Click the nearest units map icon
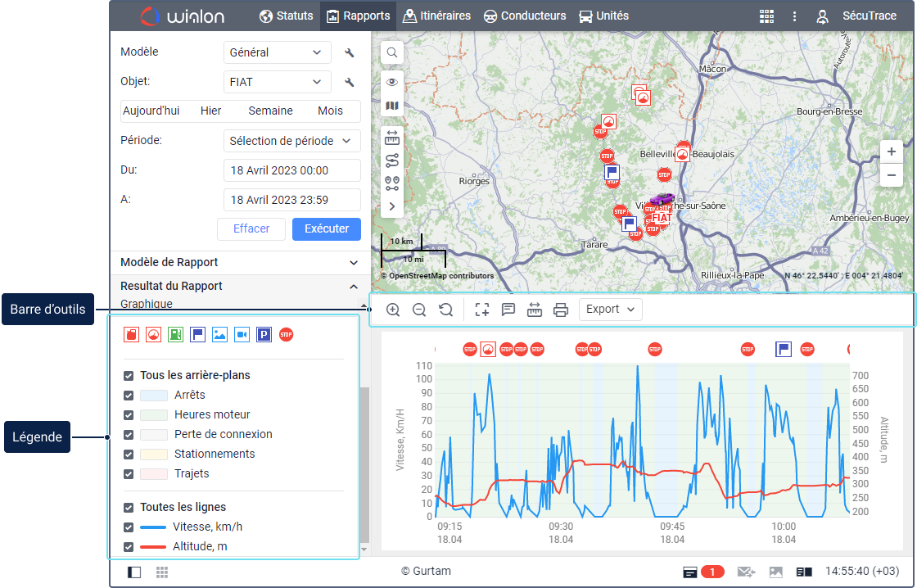The image size is (917, 588). click(x=392, y=183)
